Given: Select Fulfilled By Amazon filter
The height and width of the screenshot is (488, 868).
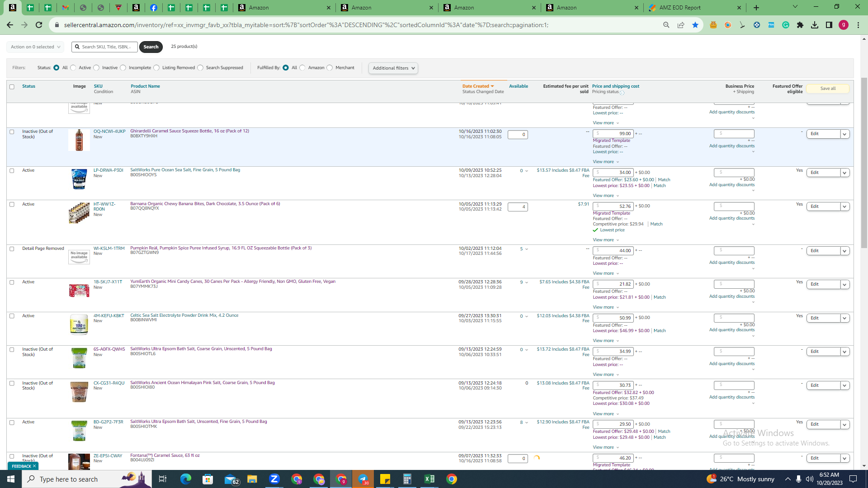Looking at the screenshot, I should [x=302, y=68].
